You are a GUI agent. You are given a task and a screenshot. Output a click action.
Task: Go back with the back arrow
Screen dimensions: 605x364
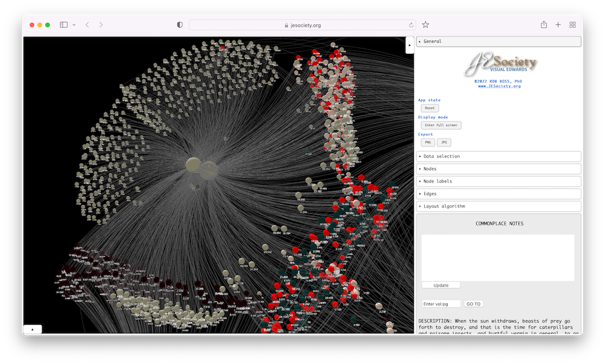[x=88, y=25]
